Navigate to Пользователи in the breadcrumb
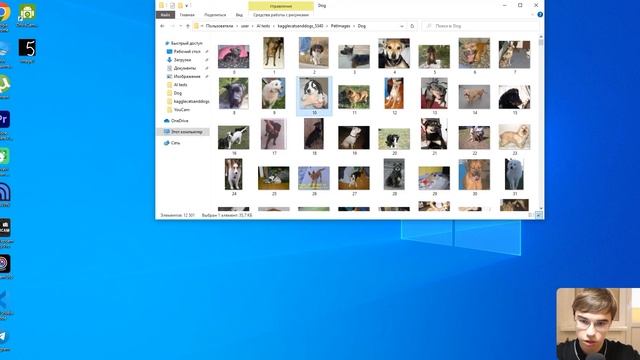 [220, 26]
